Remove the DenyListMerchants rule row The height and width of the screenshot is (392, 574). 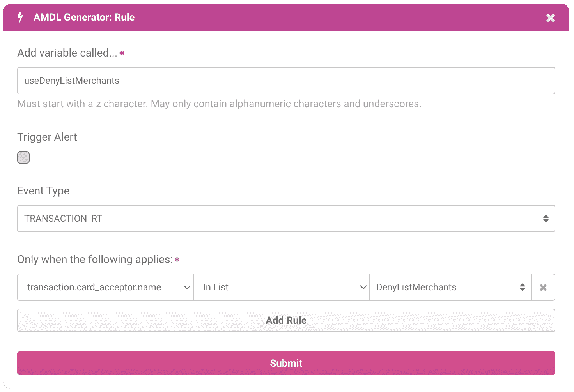tap(543, 288)
